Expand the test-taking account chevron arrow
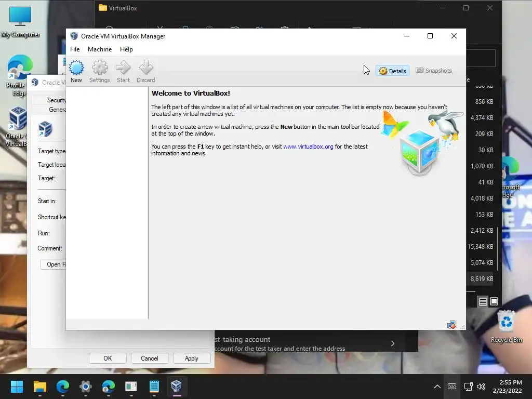This screenshot has height=399, width=532. click(393, 343)
